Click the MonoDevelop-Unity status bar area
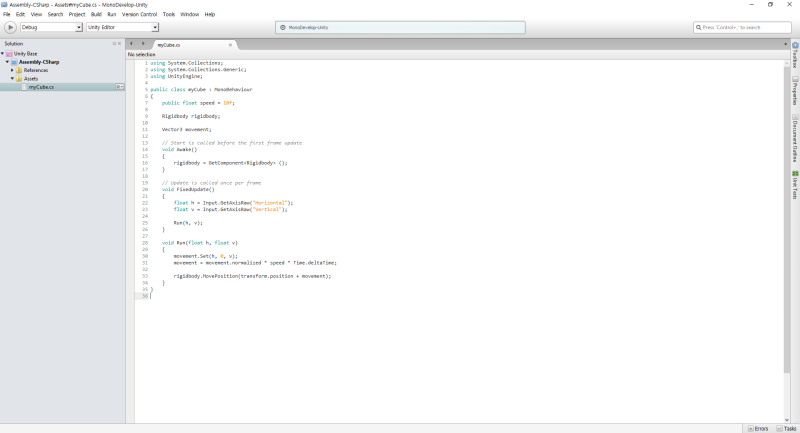 pyautogui.click(x=401, y=28)
